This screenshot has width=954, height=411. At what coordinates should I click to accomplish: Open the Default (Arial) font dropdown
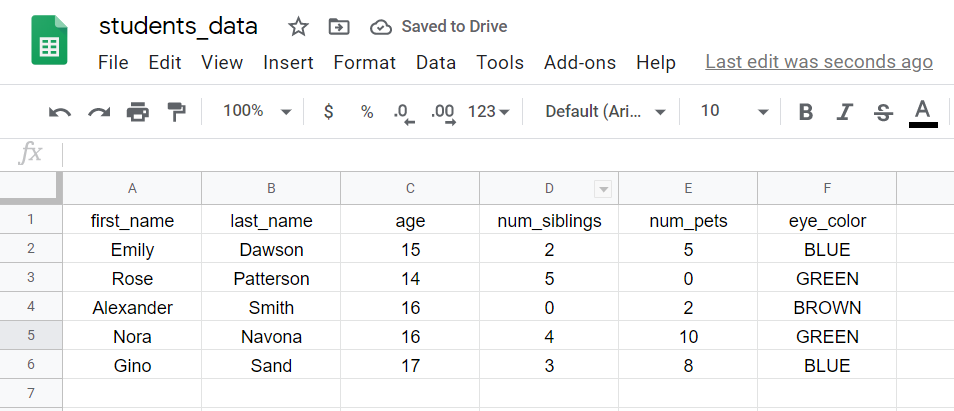click(605, 111)
